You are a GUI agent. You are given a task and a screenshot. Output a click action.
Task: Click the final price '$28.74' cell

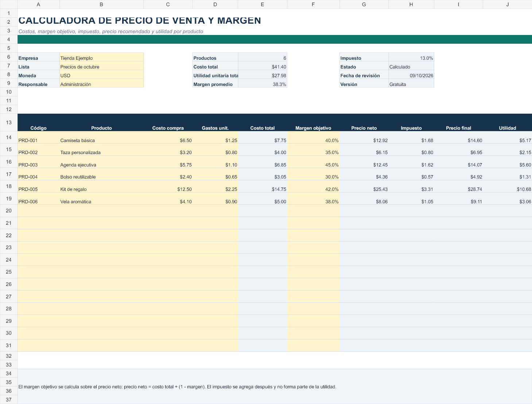[459, 187]
